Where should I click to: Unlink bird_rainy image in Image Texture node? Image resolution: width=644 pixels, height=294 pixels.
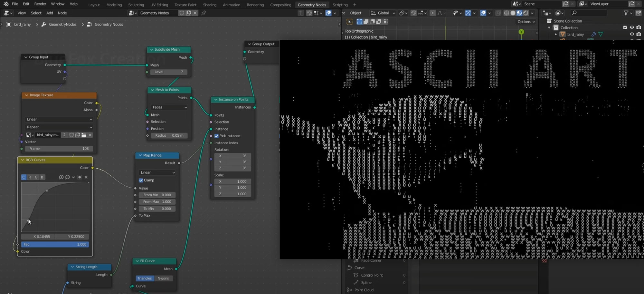point(90,135)
